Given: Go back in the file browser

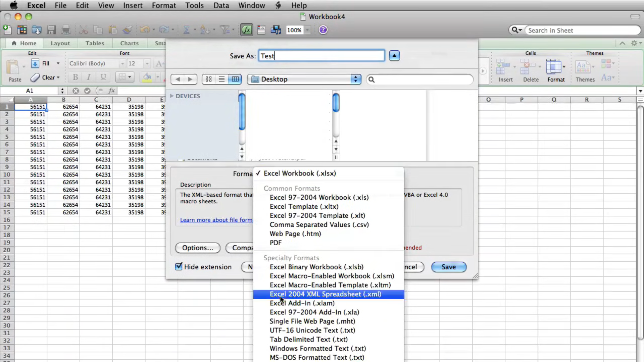Looking at the screenshot, I should (x=178, y=79).
